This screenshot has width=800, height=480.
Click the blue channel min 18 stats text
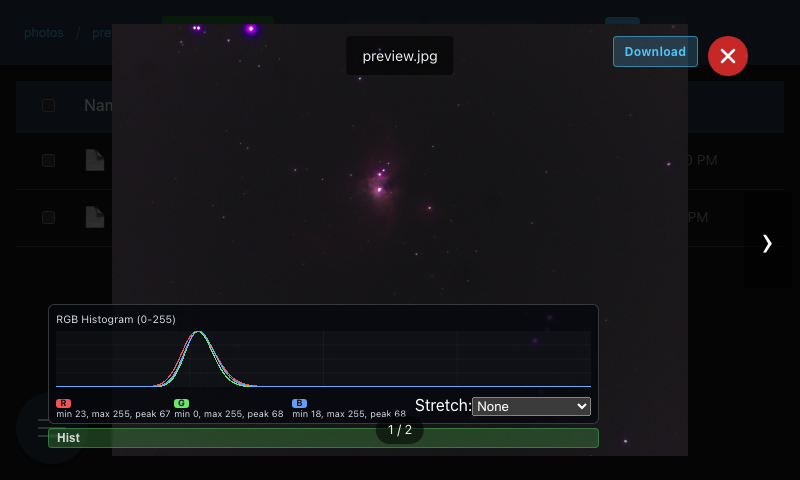[x=349, y=414]
